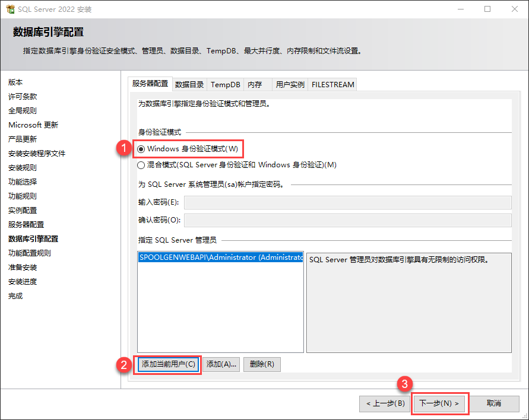Click the 删除(R) button
Viewport: 529px width, 420px height.
pos(262,364)
